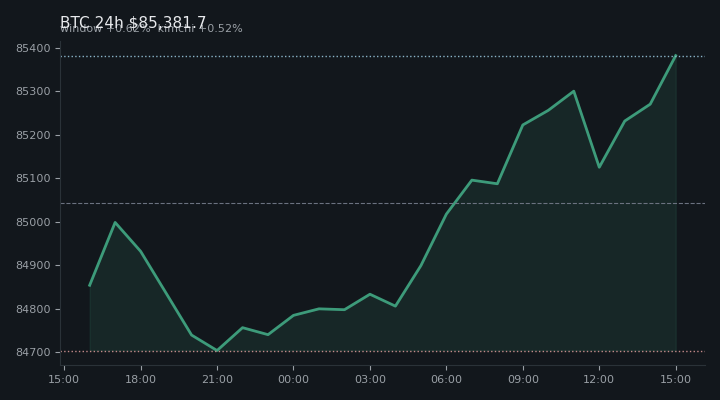Click the 09:00 x-axis label
This screenshot has width=720, height=400.
[523, 379]
